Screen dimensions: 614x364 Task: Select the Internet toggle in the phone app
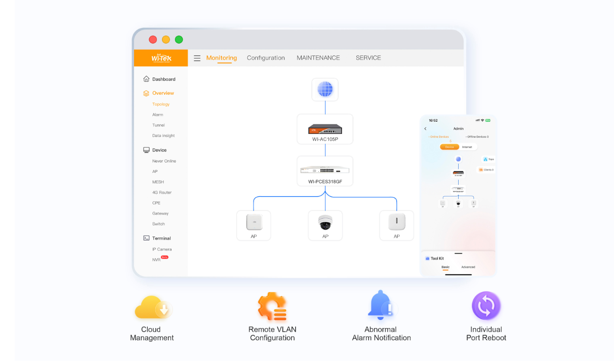tap(467, 147)
